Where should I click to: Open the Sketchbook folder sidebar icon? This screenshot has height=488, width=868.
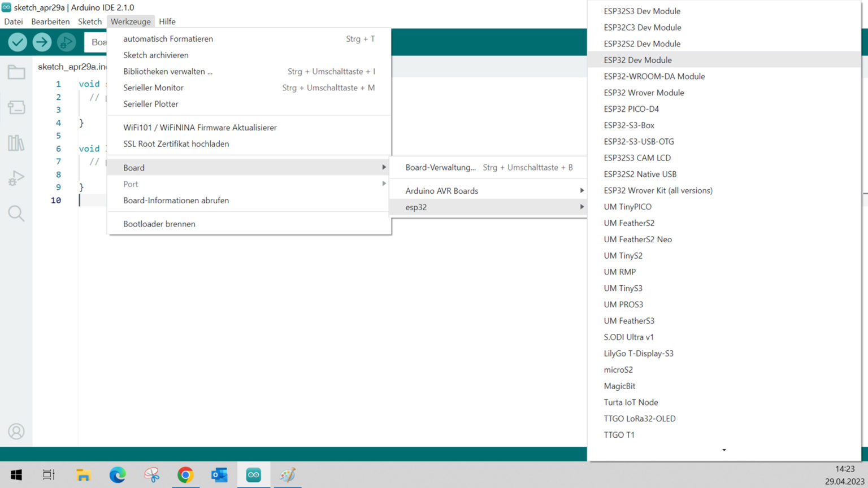(16, 72)
